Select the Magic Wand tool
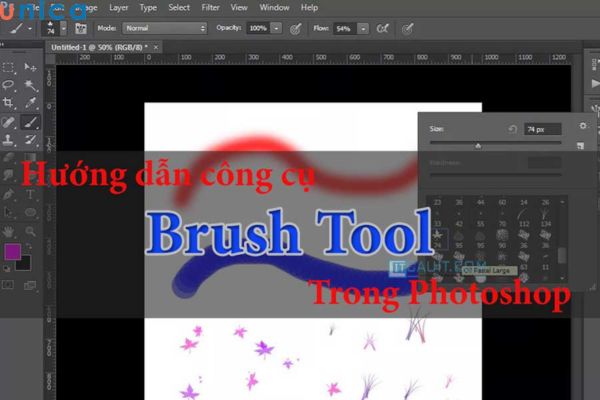Image resolution: width=600 pixels, height=400 pixels. click(30, 85)
